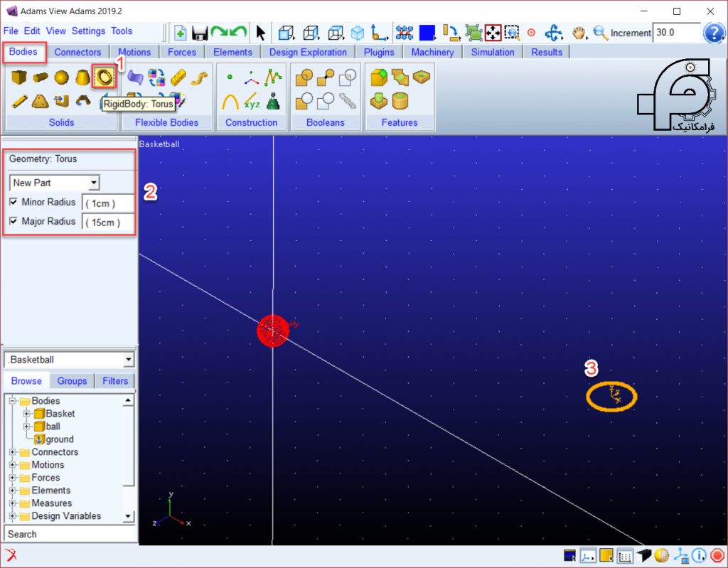This screenshot has width=728, height=568.
Task: Expand the Measures tree folder
Action: 13,503
